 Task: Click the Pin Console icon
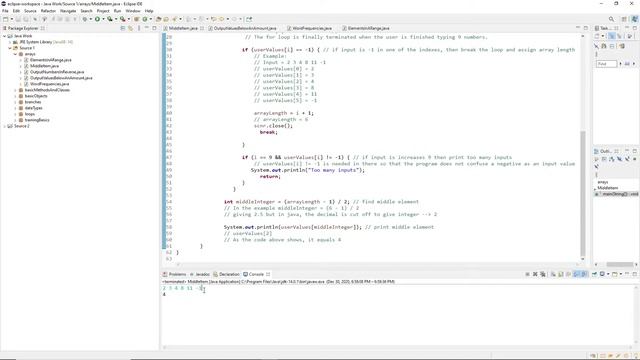coord(594,274)
